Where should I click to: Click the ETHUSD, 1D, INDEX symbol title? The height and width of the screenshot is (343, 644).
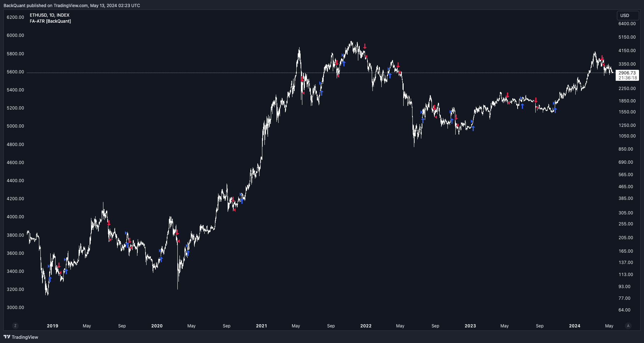50,15
